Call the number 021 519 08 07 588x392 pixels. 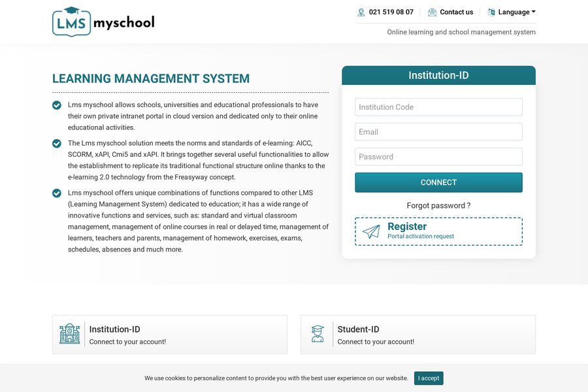(x=391, y=12)
